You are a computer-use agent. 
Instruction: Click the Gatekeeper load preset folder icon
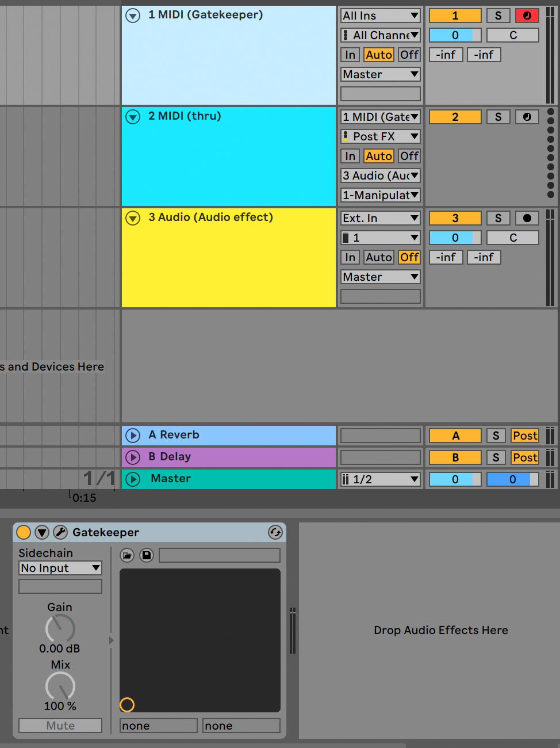pyautogui.click(x=127, y=555)
